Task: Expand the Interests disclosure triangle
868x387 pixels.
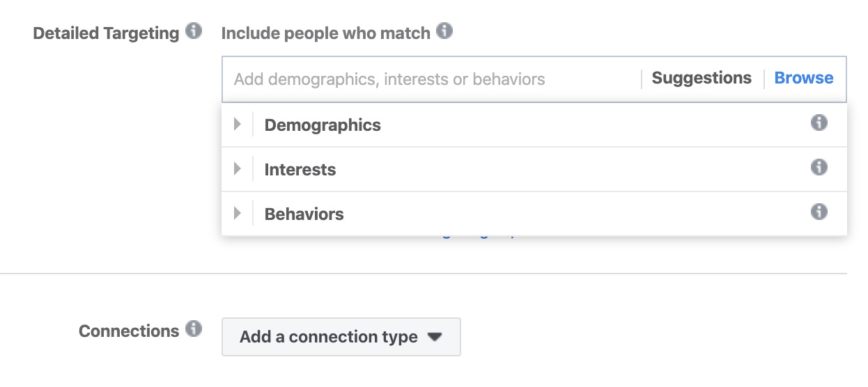Action: [x=238, y=169]
